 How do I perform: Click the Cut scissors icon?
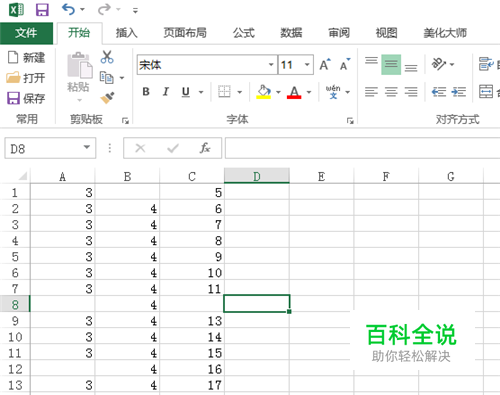(107, 57)
